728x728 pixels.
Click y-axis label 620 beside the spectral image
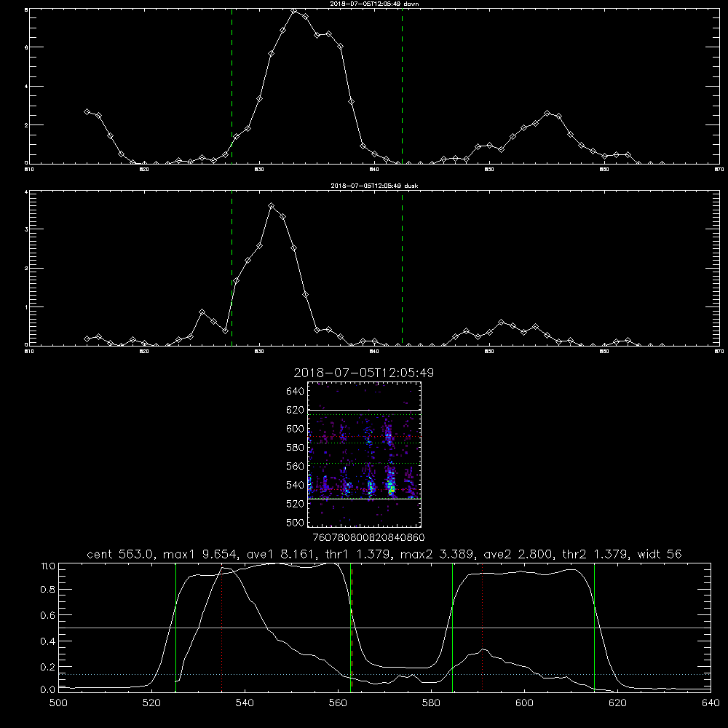[296, 410]
